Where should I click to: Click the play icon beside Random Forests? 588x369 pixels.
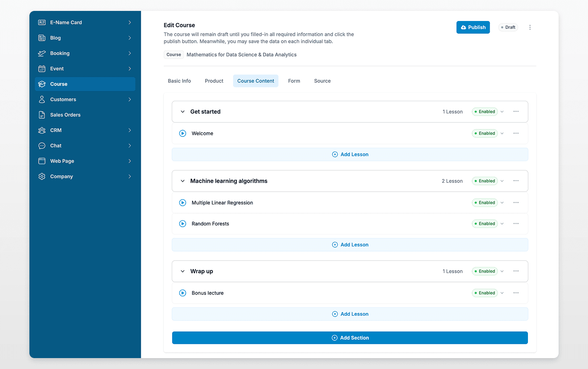(183, 224)
